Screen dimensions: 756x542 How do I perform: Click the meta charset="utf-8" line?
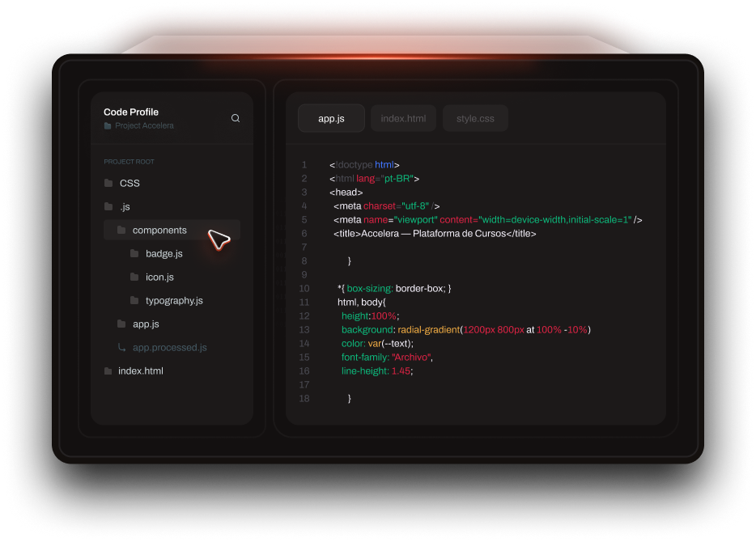coord(387,206)
